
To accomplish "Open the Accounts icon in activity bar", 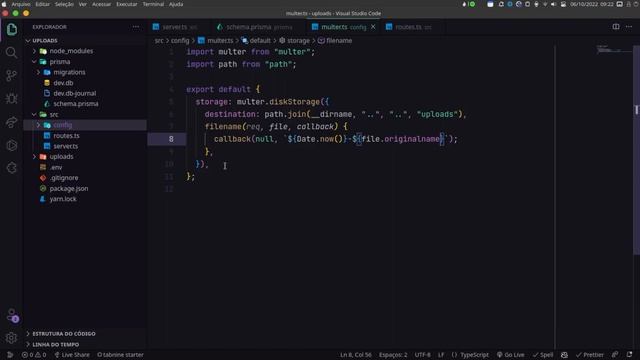I will [12, 316].
